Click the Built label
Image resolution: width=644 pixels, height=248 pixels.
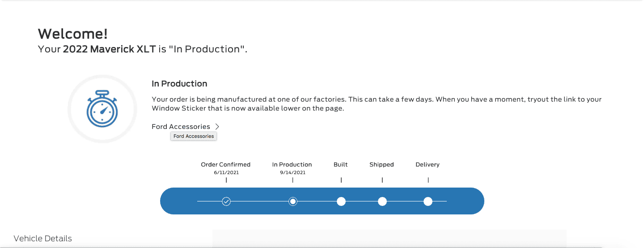[x=341, y=164]
